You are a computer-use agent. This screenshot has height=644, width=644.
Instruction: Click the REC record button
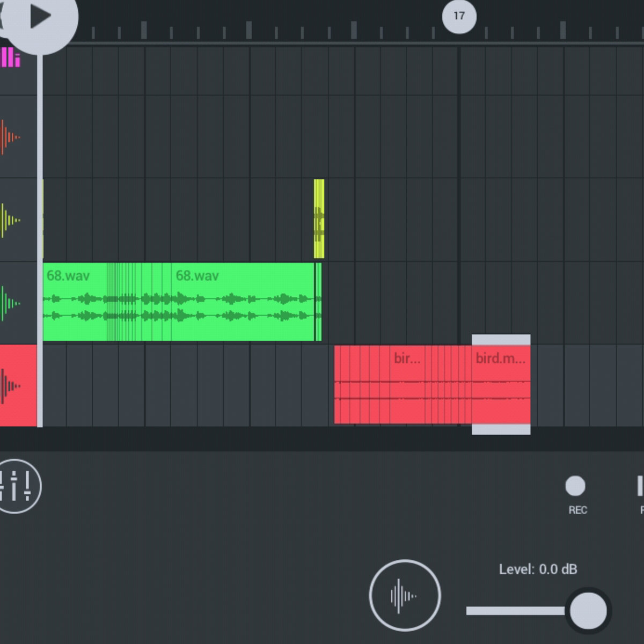coord(575,486)
